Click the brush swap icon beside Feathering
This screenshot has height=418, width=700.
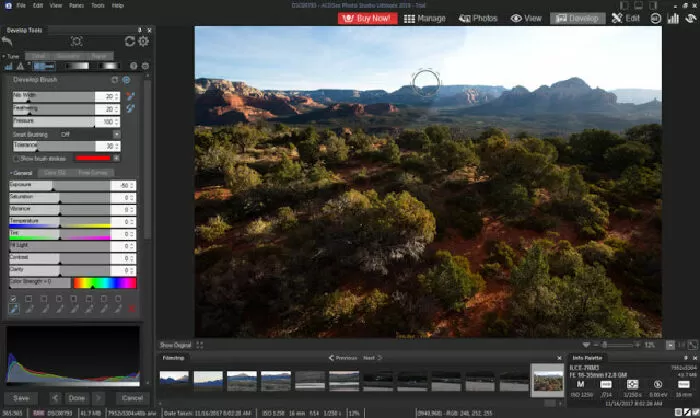click(x=130, y=109)
